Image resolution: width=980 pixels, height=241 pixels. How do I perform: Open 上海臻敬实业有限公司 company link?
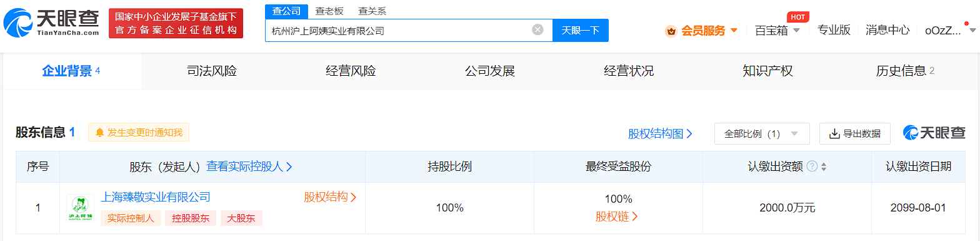pyautogui.click(x=156, y=197)
